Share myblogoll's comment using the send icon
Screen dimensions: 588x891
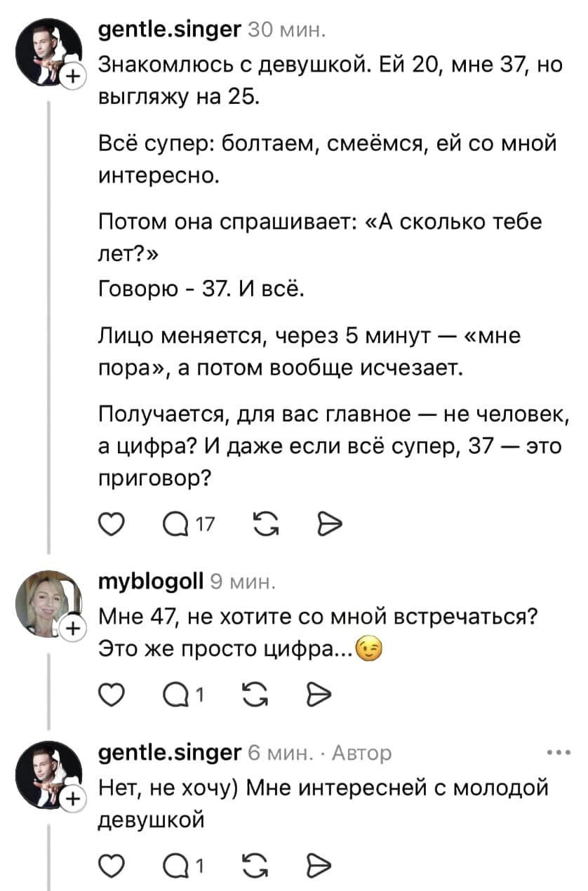[x=321, y=694]
